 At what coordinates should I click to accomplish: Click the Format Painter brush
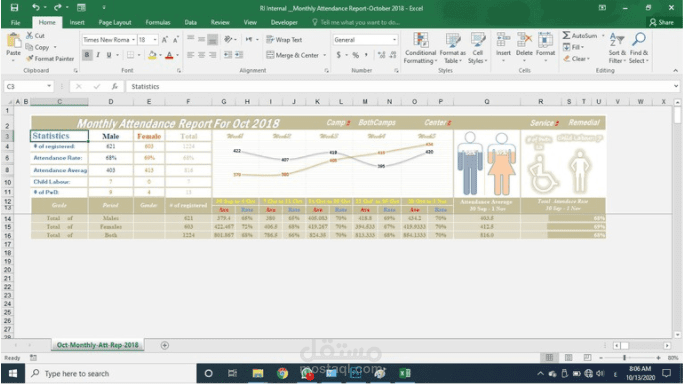point(30,58)
